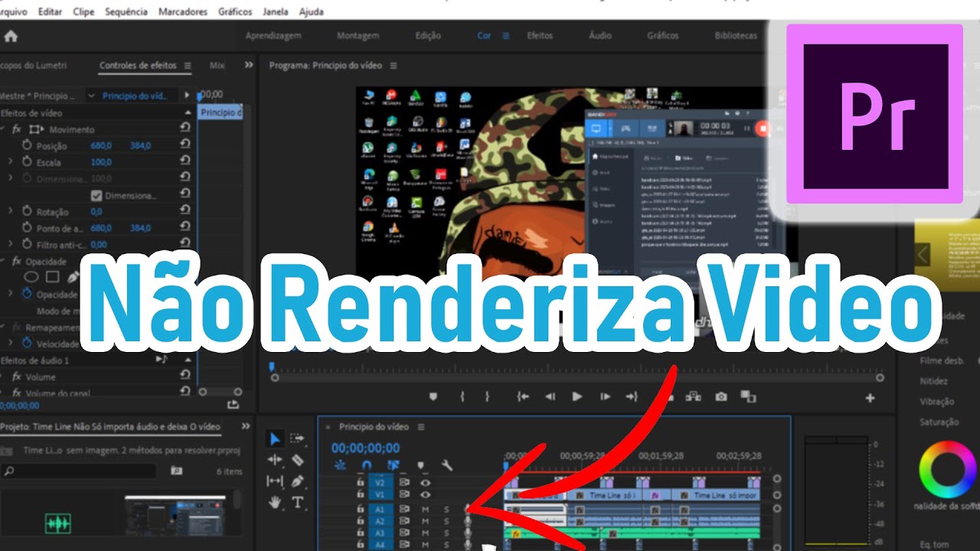Solo track A2

pyautogui.click(x=446, y=521)
